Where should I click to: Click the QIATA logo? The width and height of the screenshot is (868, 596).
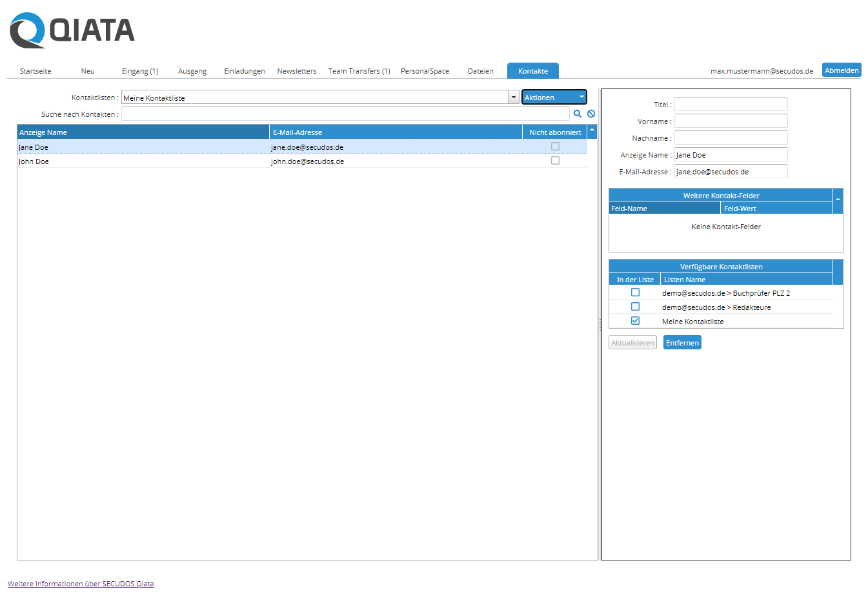(x=72, y=30)
